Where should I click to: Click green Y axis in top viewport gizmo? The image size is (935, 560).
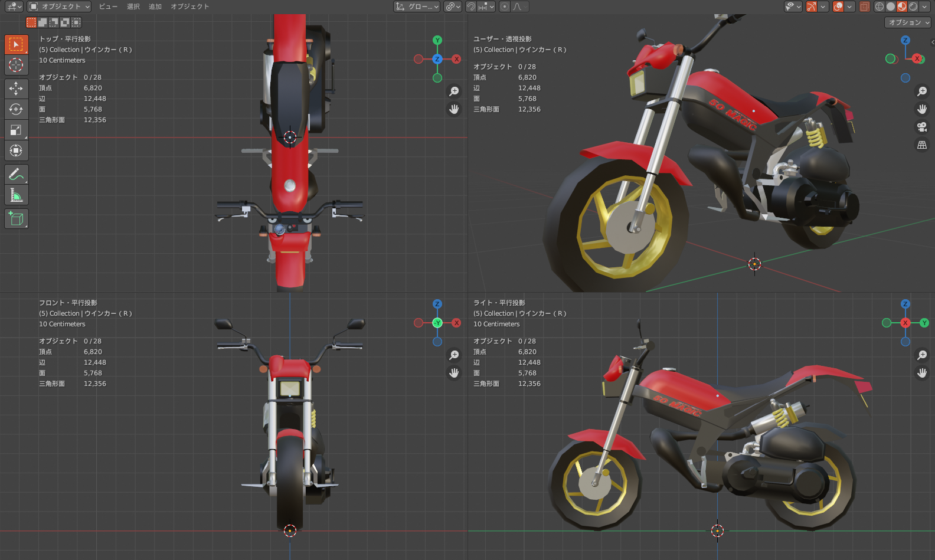tap(437, 40)
